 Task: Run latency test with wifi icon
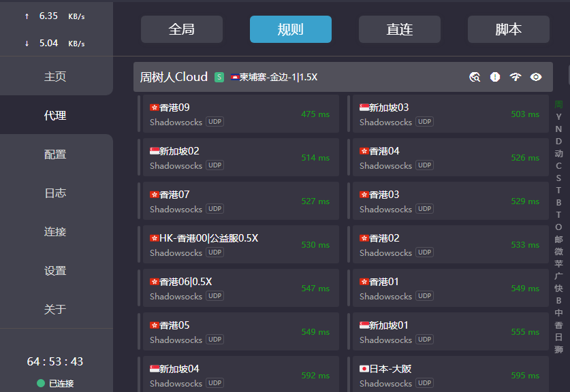tap(516, 77)
